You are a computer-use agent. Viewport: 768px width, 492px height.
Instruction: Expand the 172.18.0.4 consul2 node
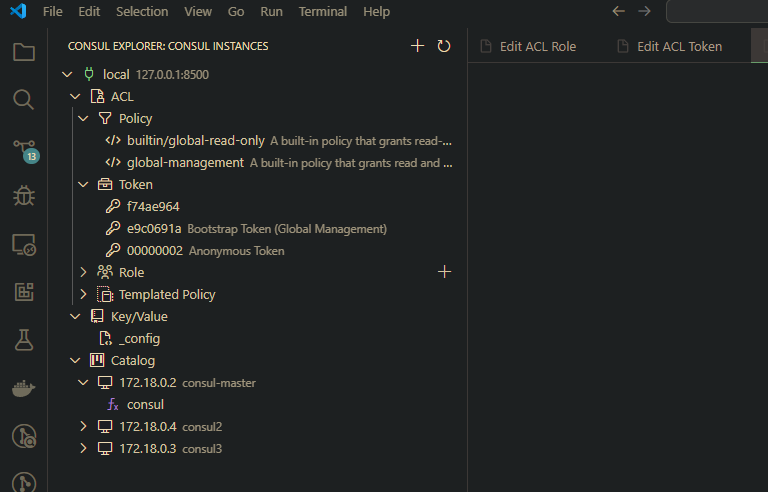pos(83,426)
